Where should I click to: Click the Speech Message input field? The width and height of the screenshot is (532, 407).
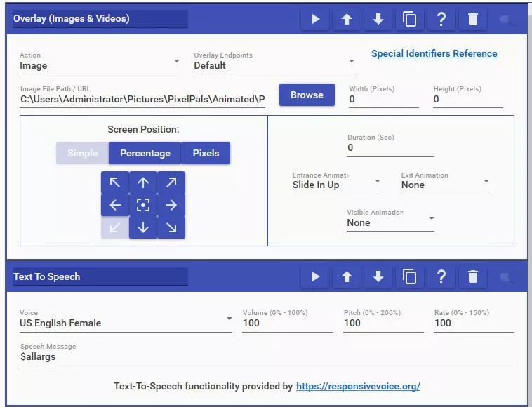[267, 356]
